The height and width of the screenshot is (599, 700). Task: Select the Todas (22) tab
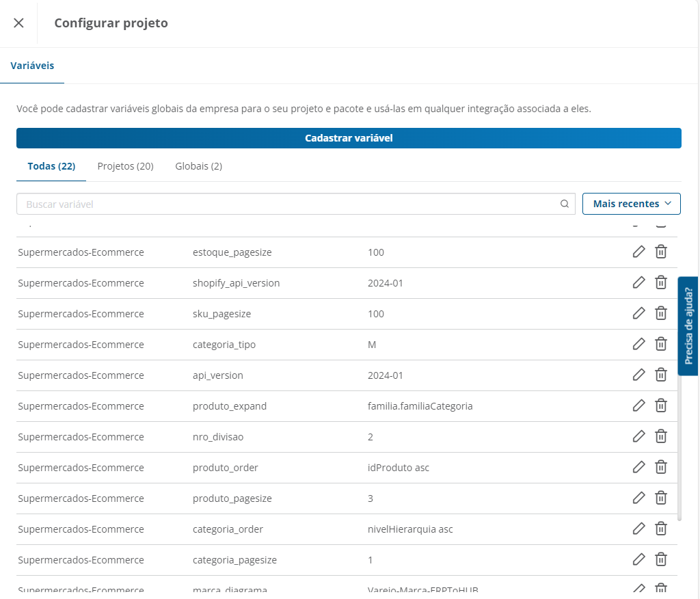[x=51, y=166]
